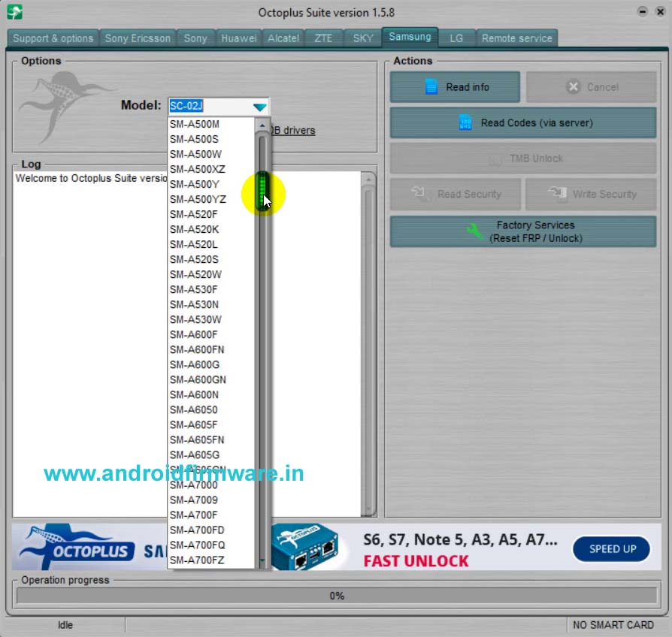Select SM-A500M in model list
This screenshot has height=637, width=672.
tap(211, 124)
